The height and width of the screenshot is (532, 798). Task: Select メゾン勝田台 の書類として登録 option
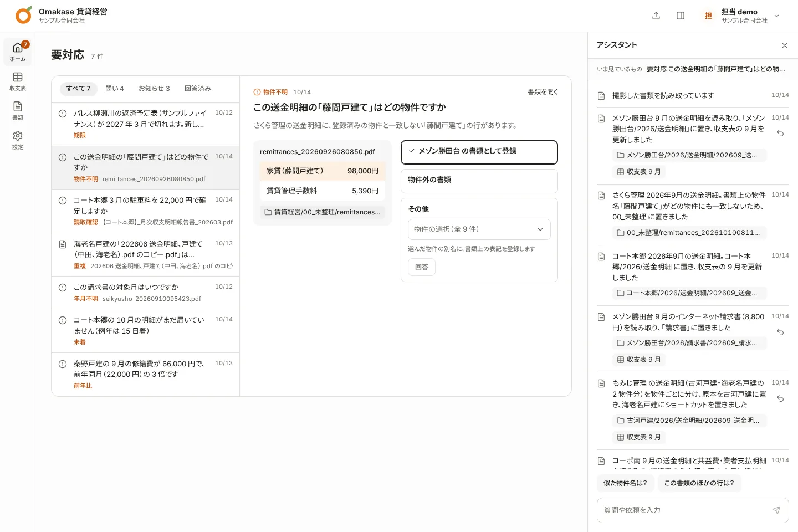click(479, 152)
